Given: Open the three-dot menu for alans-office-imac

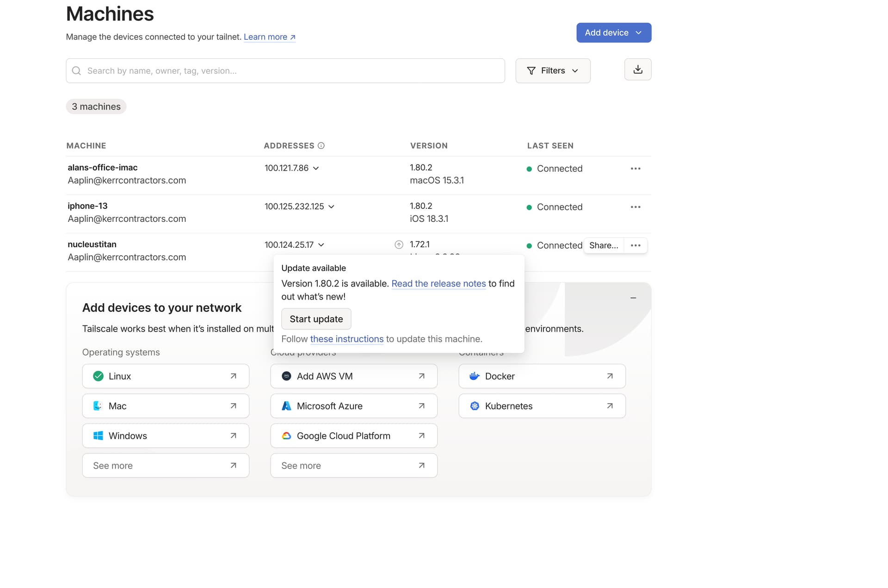Looking at the screenshot, I should [635, 169].
